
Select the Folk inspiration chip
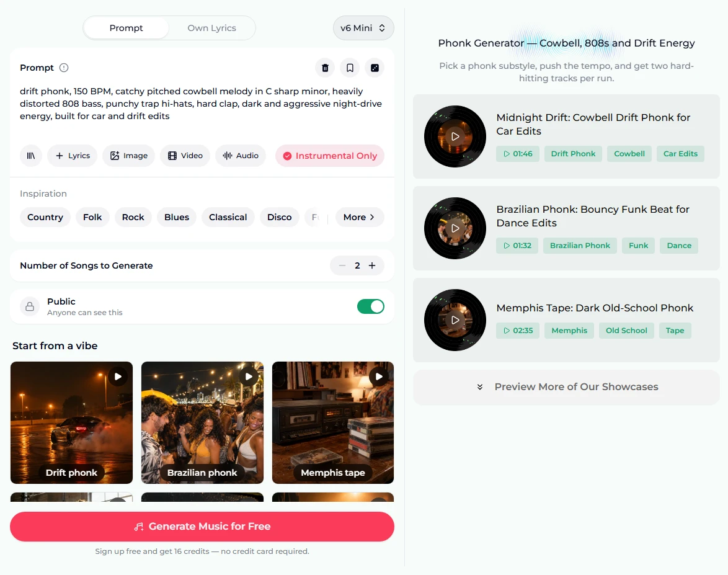tap(92, 217)
